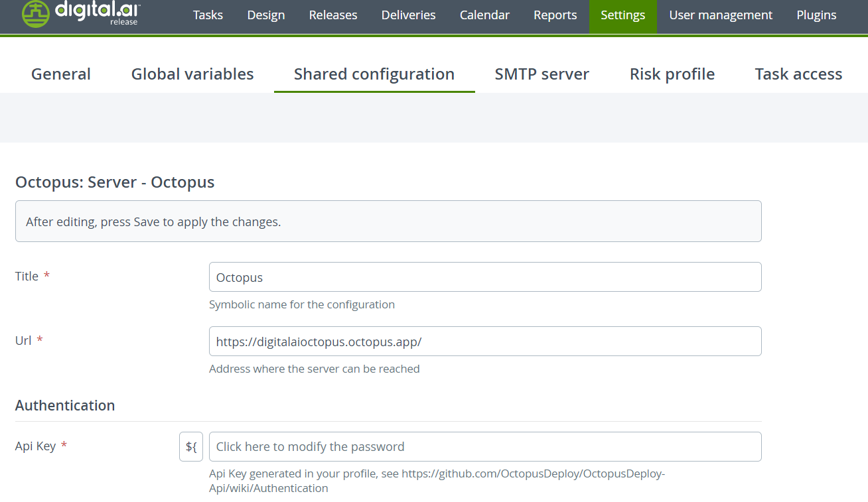Click the Title field label
Screen dimensions: 868x502
tap(33, 277)
